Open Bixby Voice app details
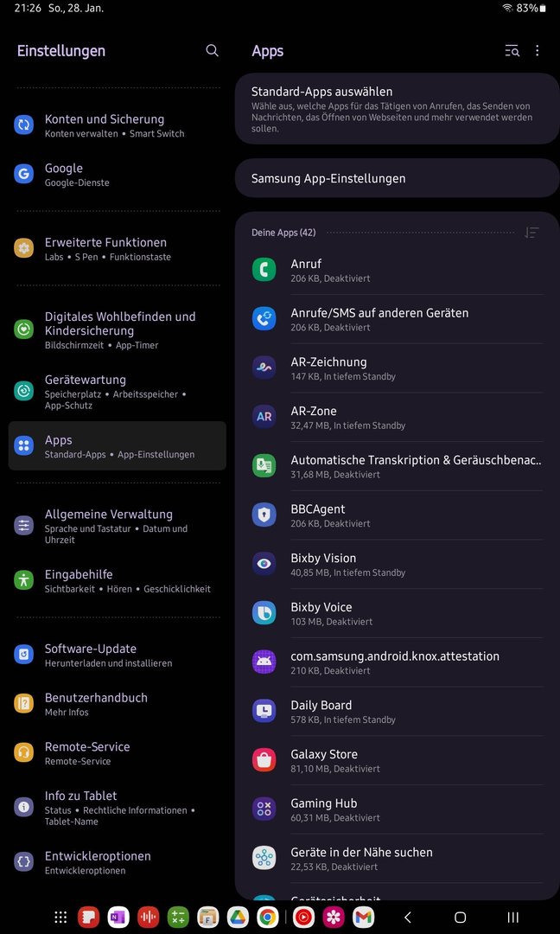Image resolution: width=560 pixels, height=934 pixels. [x=397, y=613]
